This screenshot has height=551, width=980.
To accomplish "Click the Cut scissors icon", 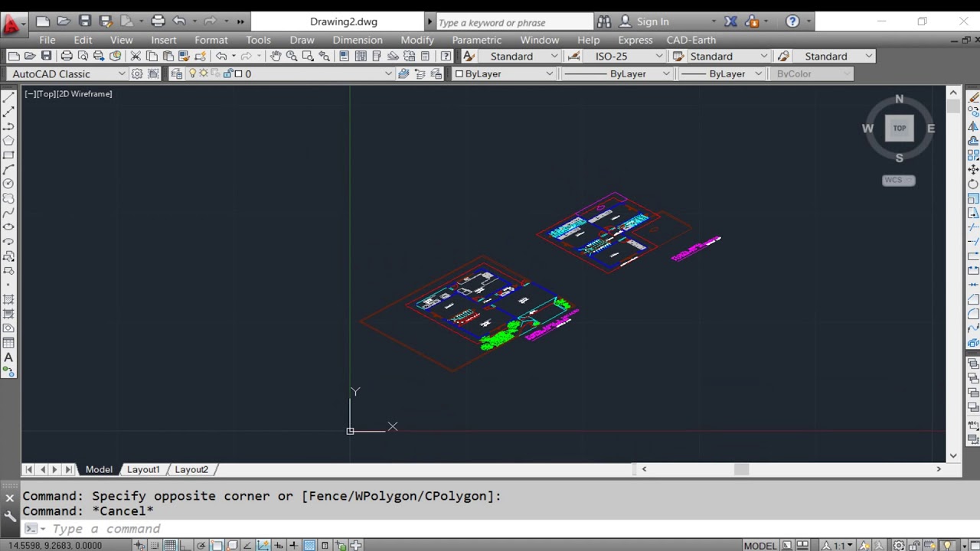I will (x=136, y=56).
